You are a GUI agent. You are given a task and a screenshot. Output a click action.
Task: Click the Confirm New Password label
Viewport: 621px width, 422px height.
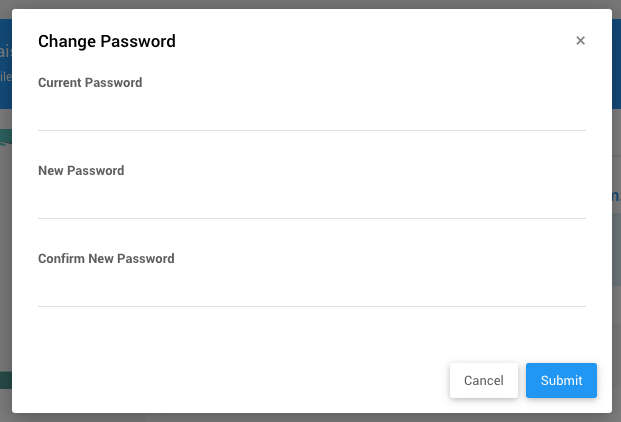coord(106,259)
